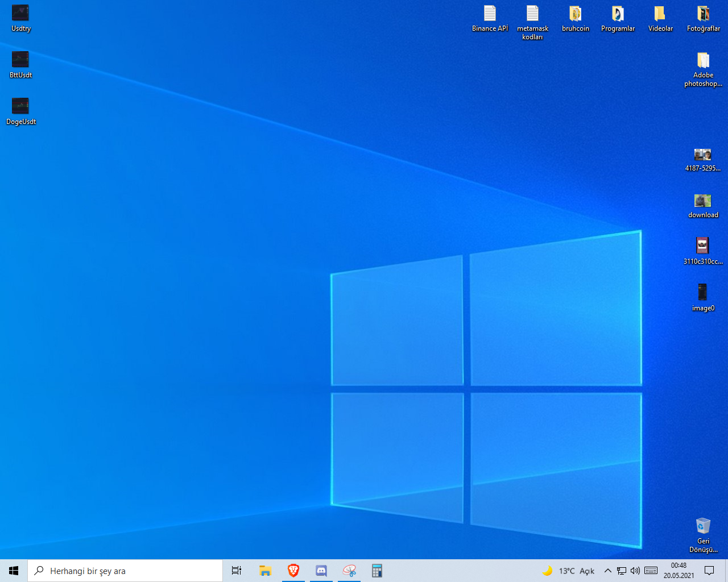The image size is (728, 582).
Task: Select the Usdtry desktop shortcut
Action: coord(20,18)
